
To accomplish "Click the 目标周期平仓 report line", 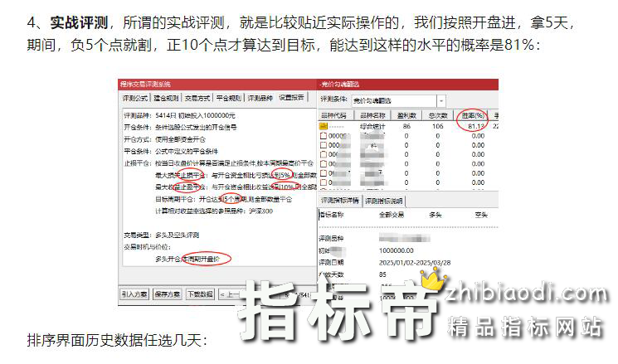I will point(223,199).
